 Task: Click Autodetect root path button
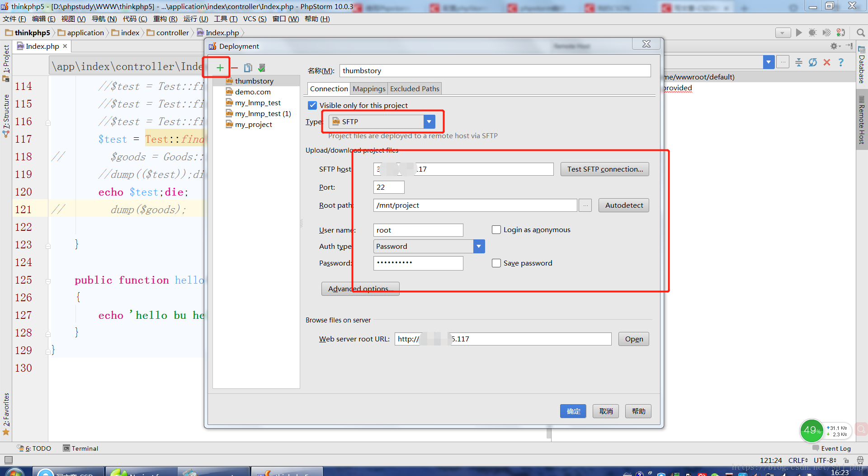(624, 205)
